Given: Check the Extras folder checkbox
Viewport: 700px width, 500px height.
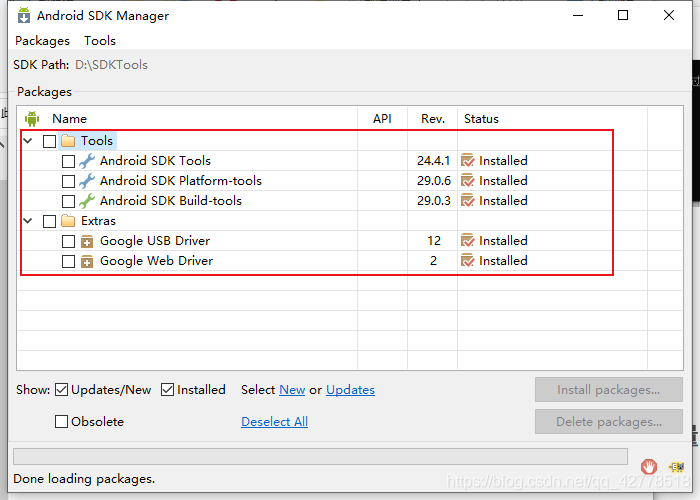Looking at the screenshot, I should pos(49,221).
